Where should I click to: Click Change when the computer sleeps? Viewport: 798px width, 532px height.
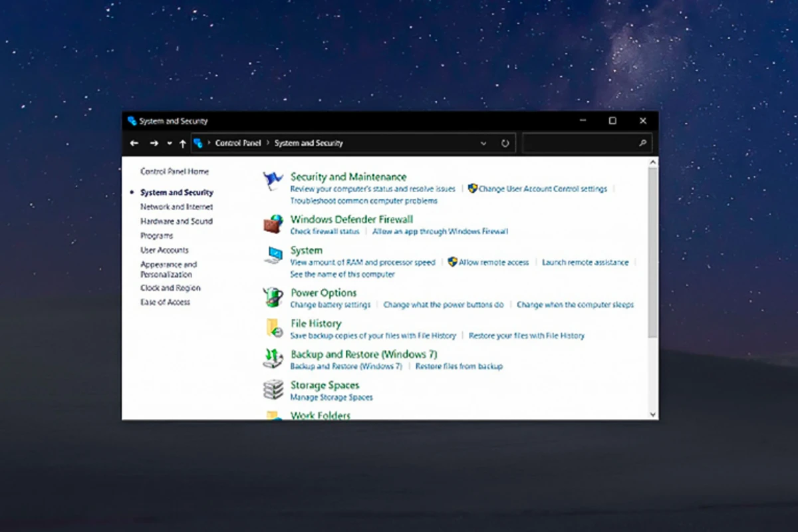tap(575, 305)
